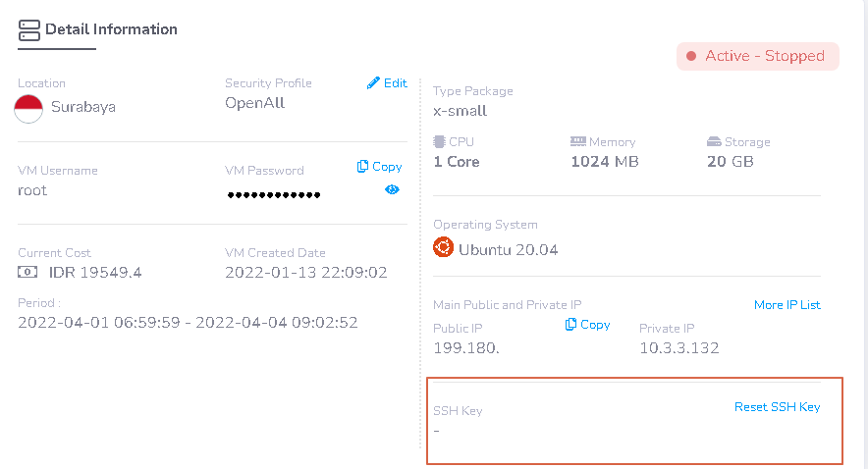868x469 pixels.
Task: Click the Current Cost money icon
Action: pyautogui.click(x=27, y=272)
